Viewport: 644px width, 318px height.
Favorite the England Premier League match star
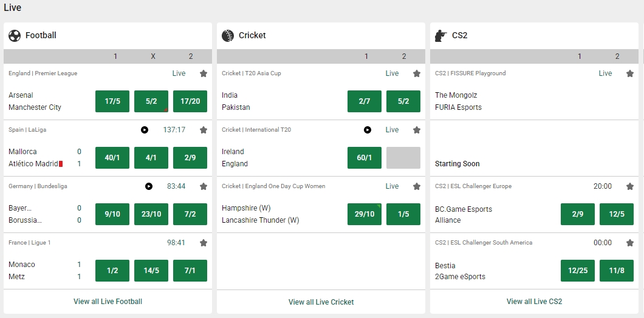coord(204,73)
